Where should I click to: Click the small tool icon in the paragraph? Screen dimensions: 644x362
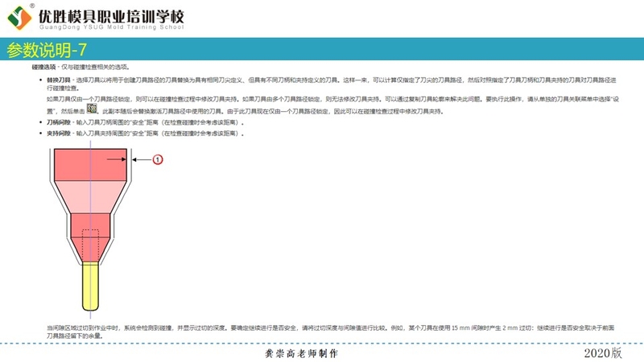(93, 107)
